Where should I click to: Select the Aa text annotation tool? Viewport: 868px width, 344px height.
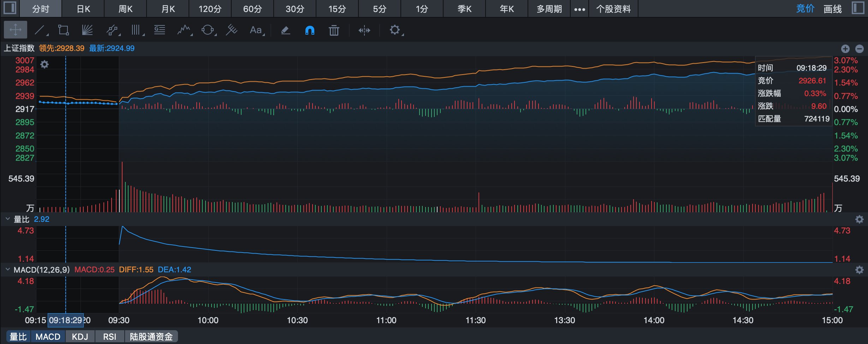tap(255, 30)
